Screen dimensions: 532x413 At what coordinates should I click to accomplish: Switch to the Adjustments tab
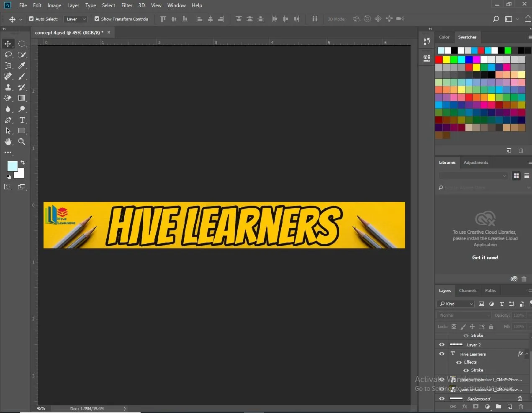coord(476,162)
